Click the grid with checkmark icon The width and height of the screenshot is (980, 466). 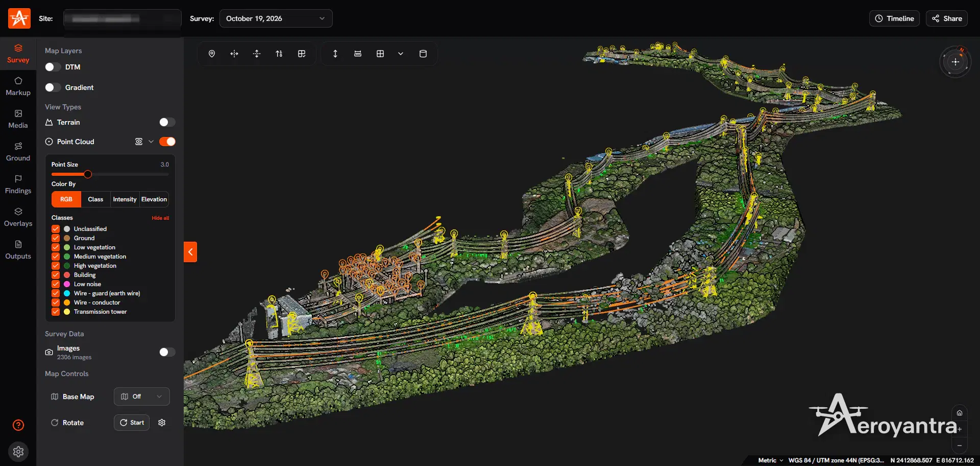pyautogui.click(x=302, y=54)
